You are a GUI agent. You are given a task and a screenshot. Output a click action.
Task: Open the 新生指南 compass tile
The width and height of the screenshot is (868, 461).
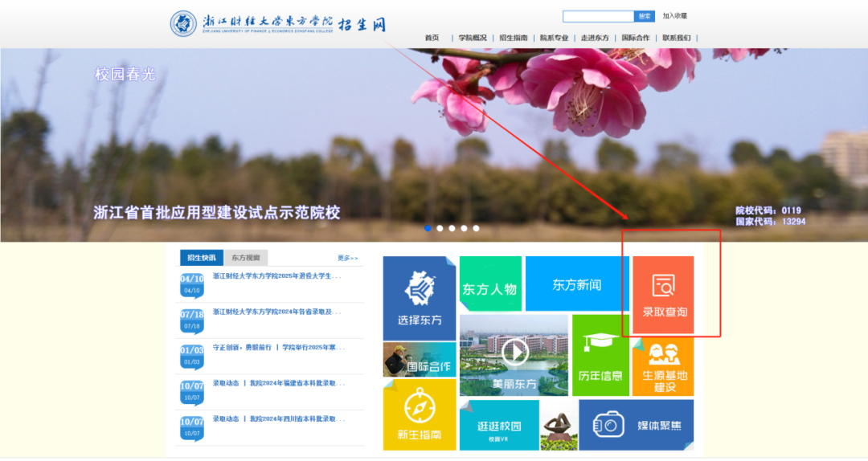pyautogui.click(x=419, y=414)
